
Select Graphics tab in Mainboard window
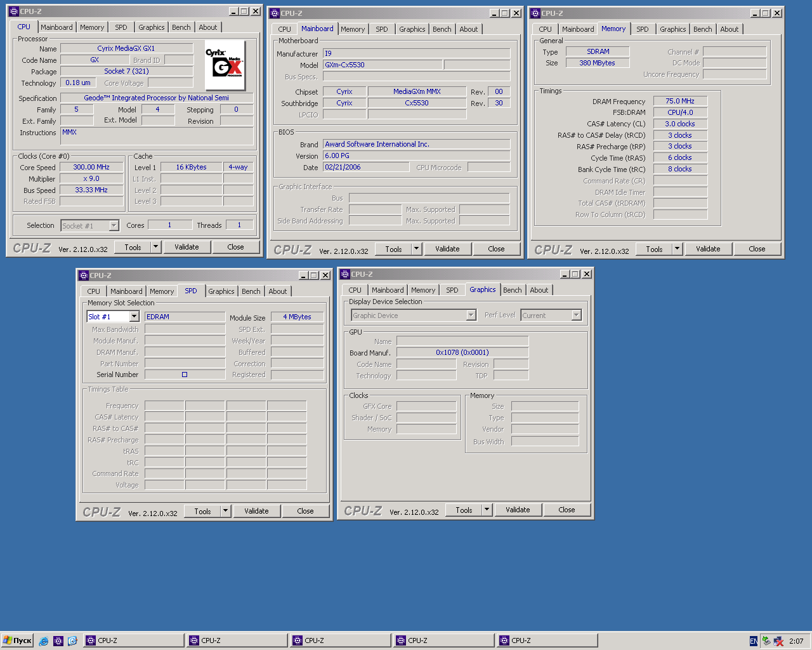tap(412, 29)
